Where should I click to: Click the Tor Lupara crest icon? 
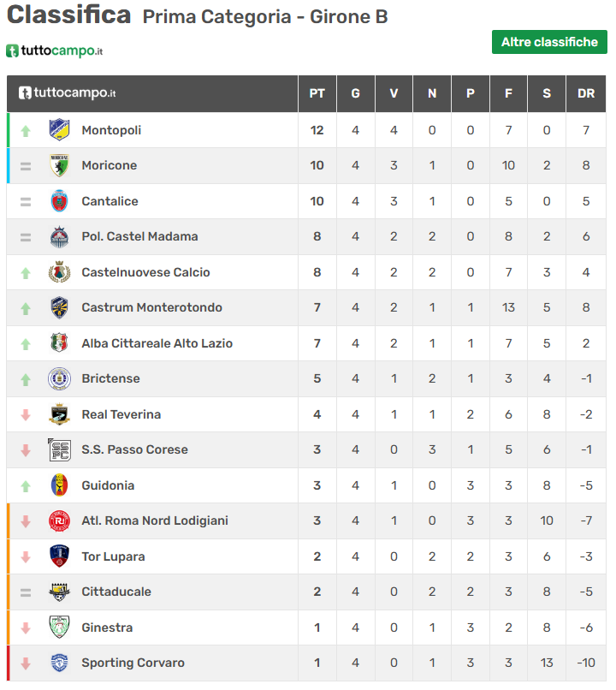(58, 556)
